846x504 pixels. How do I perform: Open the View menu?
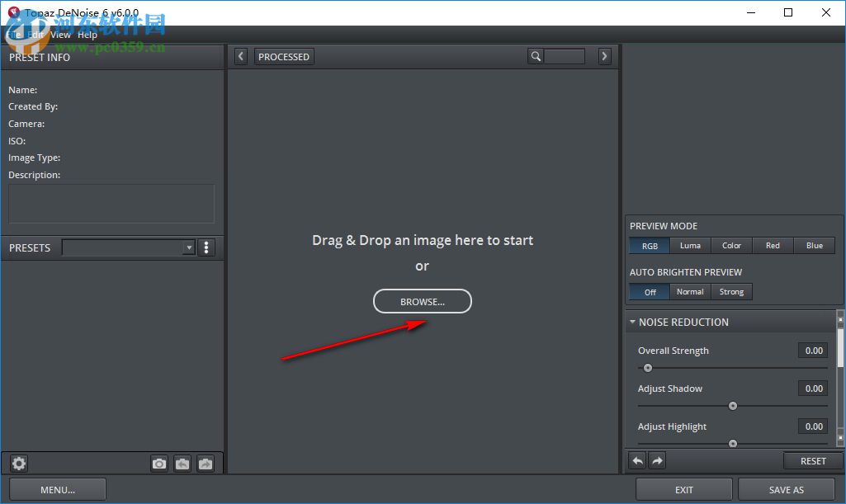[x=60, y=35]
